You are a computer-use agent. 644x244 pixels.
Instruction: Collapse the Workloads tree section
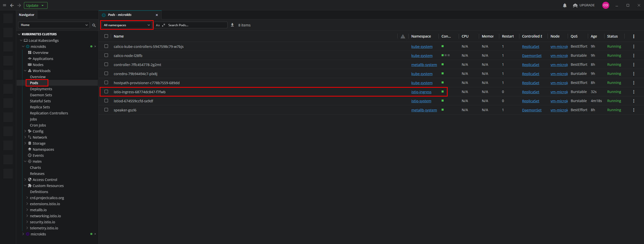[25, 71]
